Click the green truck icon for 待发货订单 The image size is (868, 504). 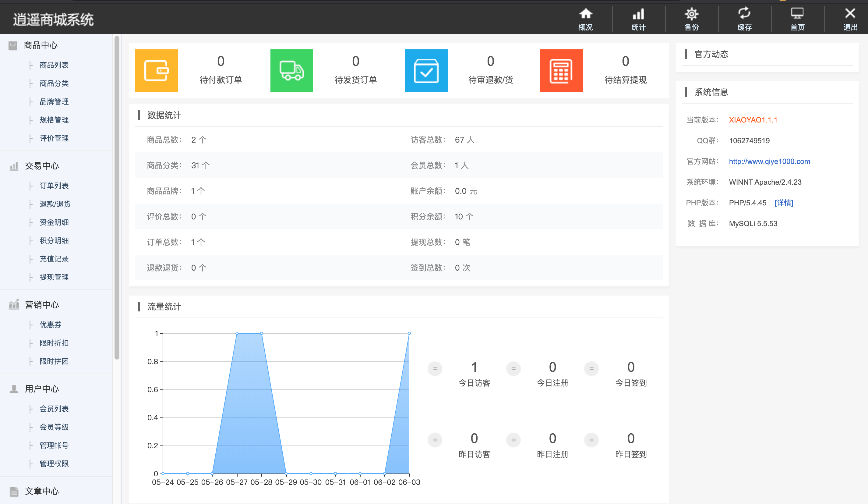coord(291,71)
